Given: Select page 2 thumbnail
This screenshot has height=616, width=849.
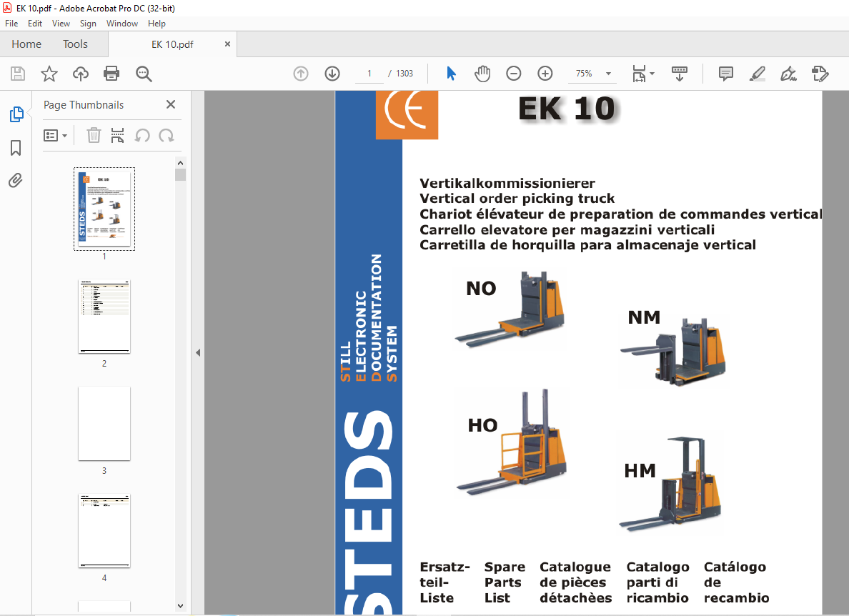Looking at the screenshot, I should coord(104,316).
